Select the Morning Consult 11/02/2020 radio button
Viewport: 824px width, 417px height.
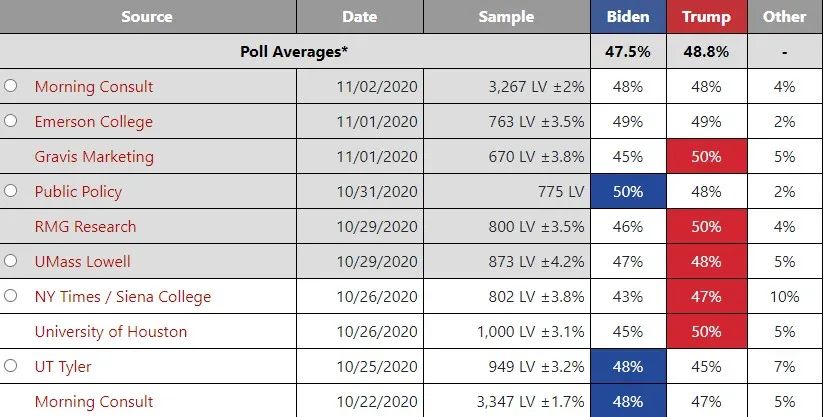[x=11, y=86]
